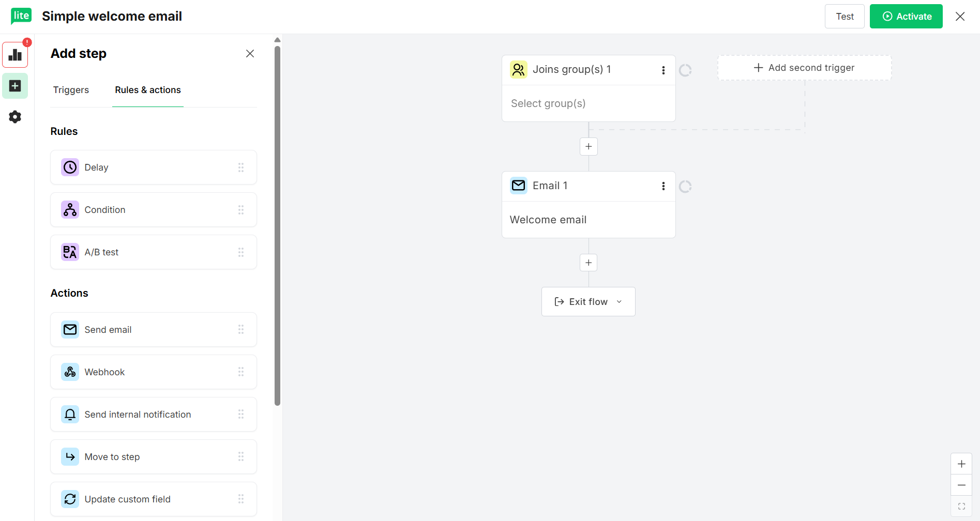The height and width of the screenshot is (521, 980).
Task: Open the Exit flow dropdown
Action: tap(620, 301)
